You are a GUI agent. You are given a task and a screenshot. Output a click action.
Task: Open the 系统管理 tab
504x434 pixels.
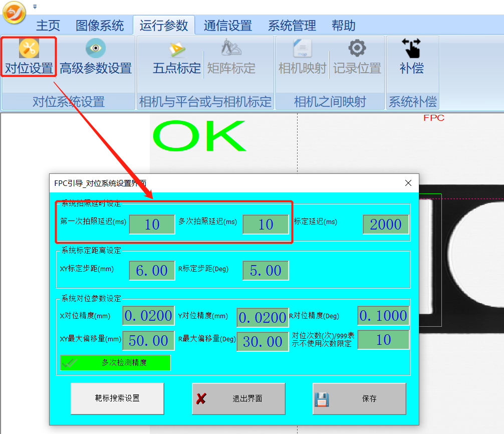click(x=292, y=26)
